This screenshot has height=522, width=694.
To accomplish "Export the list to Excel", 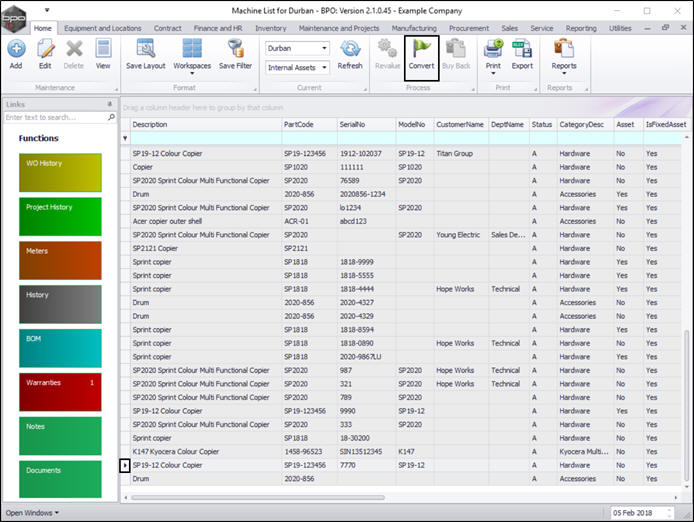I will click(x=522, y=48).
